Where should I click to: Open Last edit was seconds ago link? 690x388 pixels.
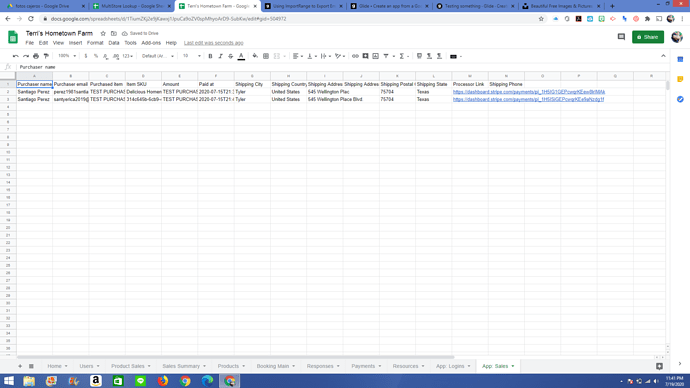213,43
